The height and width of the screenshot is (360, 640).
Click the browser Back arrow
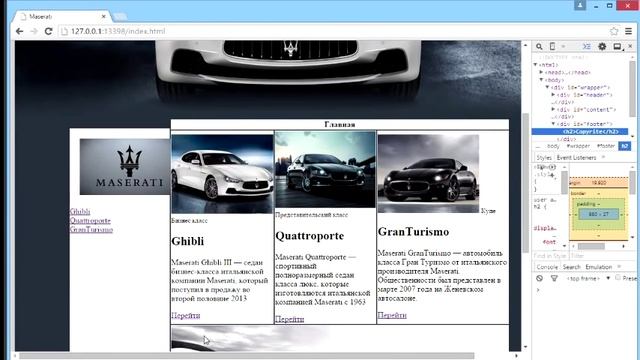[19, 31]
